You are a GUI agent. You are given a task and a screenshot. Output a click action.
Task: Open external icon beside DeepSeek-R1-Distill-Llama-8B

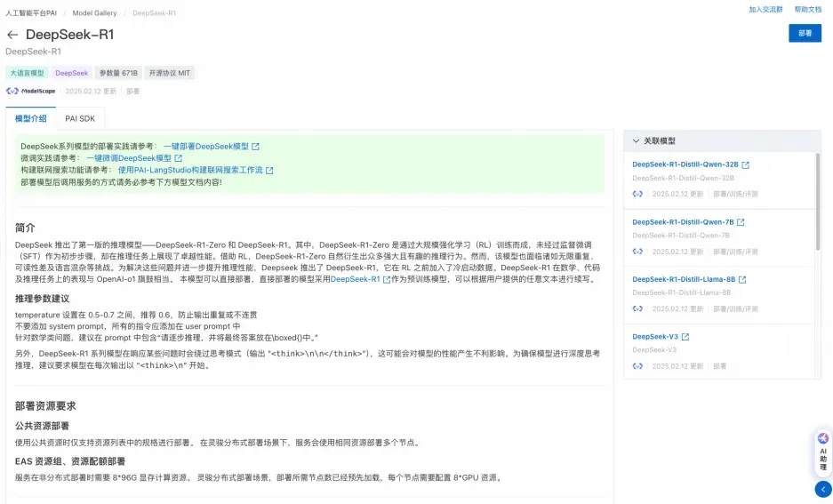pos(742,280)
